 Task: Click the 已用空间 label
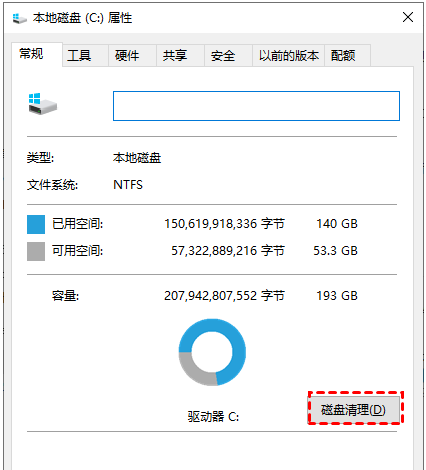coord(77,224)
